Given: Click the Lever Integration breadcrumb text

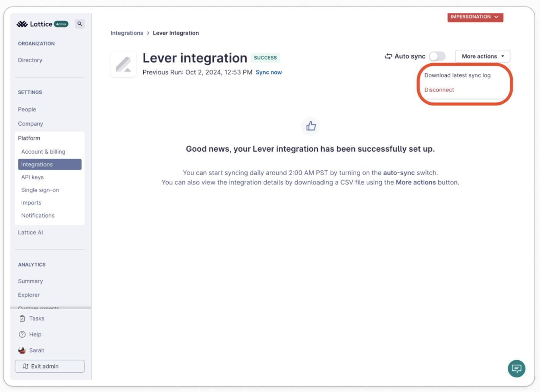Looking at the screenshot, I should (176, 33).
